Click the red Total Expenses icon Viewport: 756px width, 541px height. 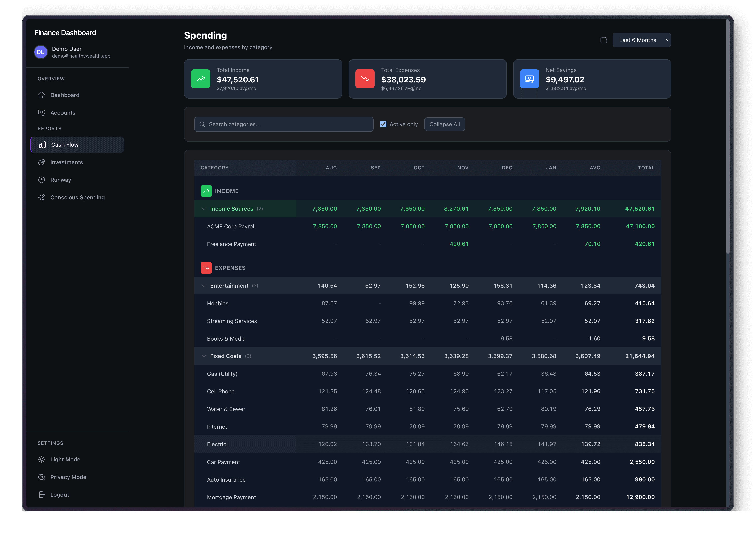tap(365, 79)
